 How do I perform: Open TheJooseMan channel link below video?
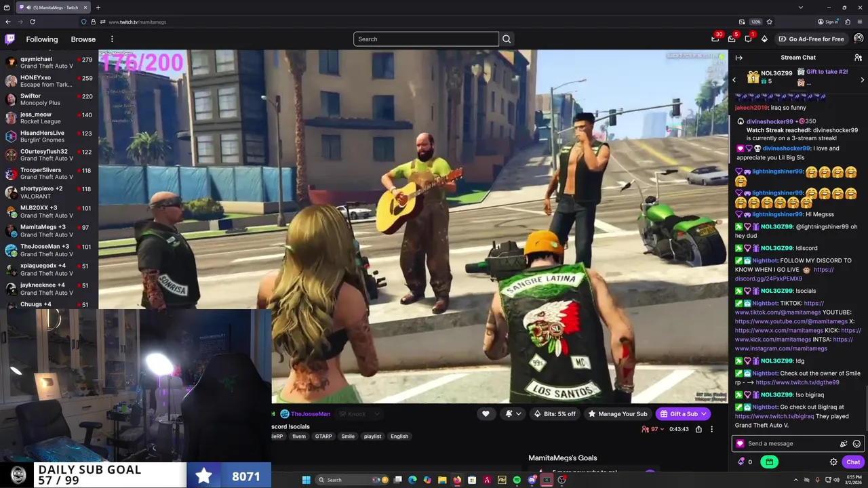tap(311, 414)
